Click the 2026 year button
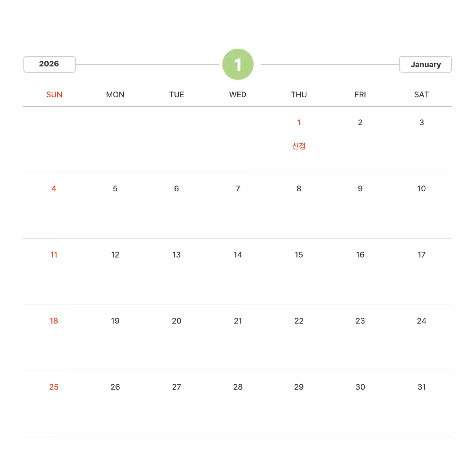The height and width of the screenshot is (460, 476). click(49, 64)
